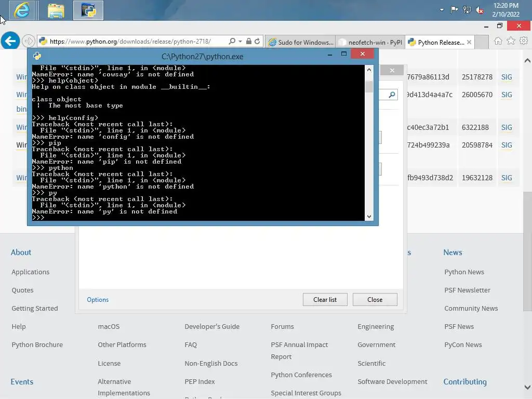The width and height of the screenshot is (532, 399).
Task: Open the SIG link for size 26005670
Action: [507, 95]
